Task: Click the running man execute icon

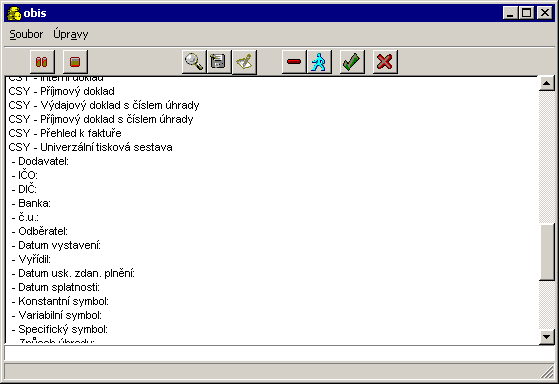Action: tap(319, 62)
